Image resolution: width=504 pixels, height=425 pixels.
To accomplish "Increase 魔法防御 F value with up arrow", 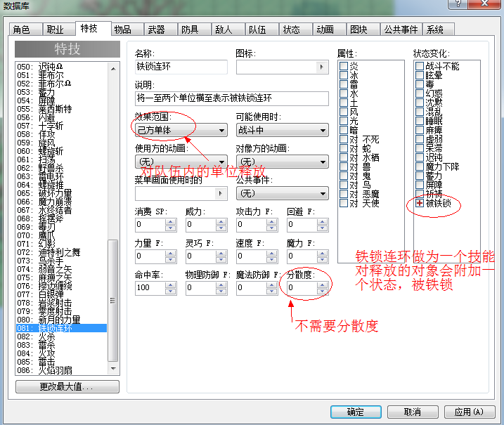I will click(x=271, y=285).
